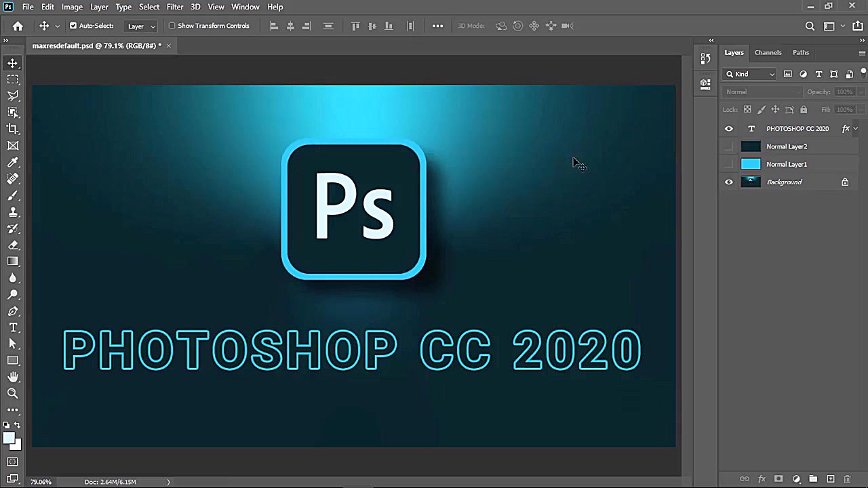Select the History Brush tool

coord(13,228)
